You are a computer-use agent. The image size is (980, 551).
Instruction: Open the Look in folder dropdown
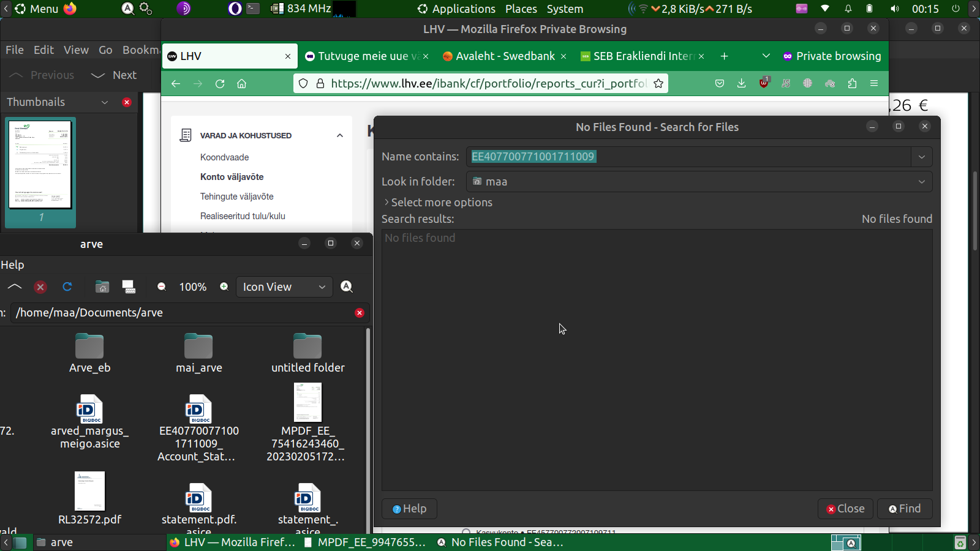click(x=699, y=182)
